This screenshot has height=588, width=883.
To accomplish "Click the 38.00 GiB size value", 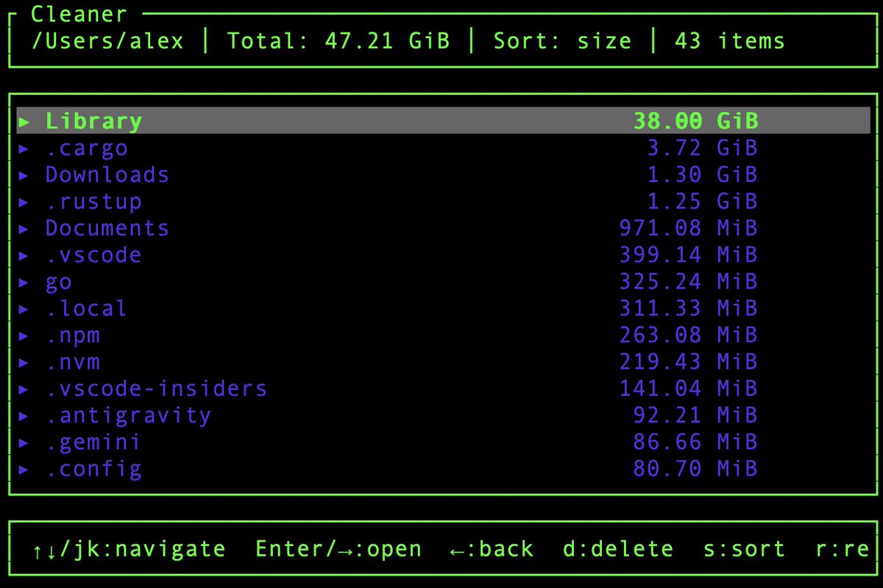I will click(x=695, y=121).
